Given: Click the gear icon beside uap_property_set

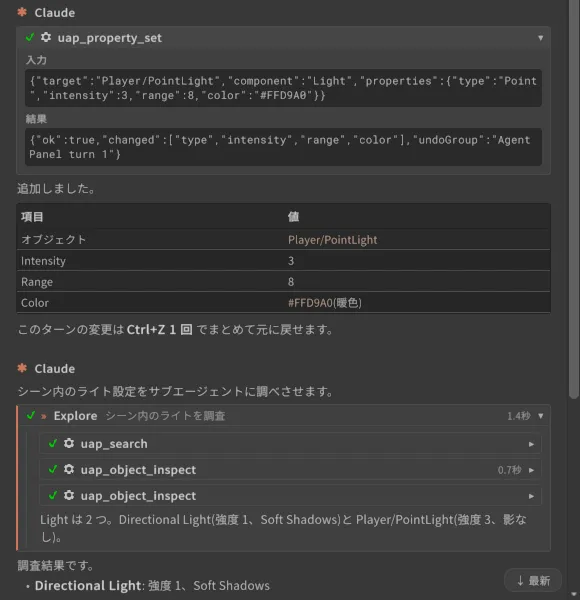Looking at the screenshot, I should (46, 37).
